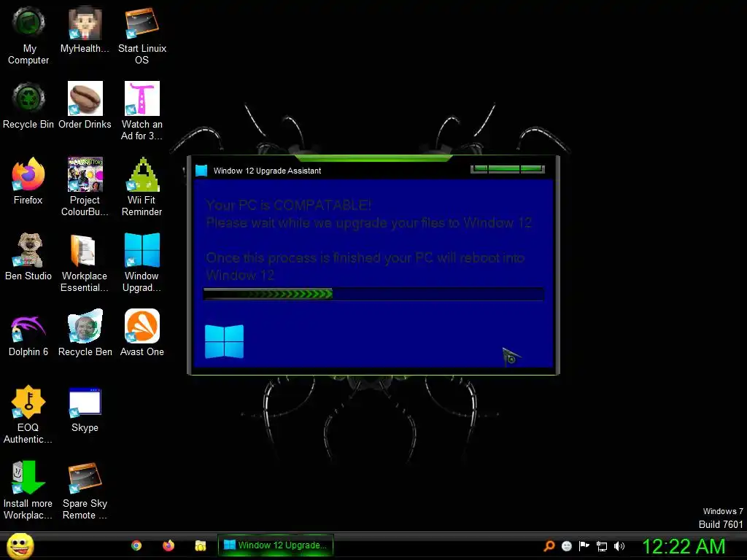747x560 pixels.
Task: Click the Upgrade Assistant title bar icon
Action: pyautogui.click(x=201, y=171)
